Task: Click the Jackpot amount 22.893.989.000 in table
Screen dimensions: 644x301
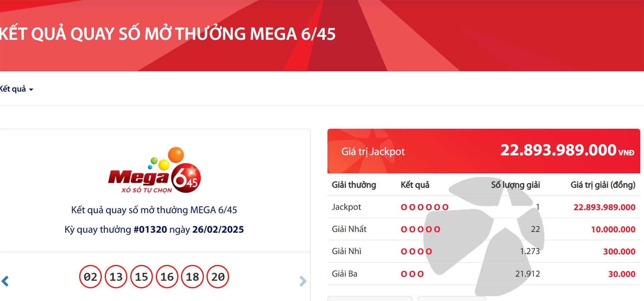Action: pyautogui.click(x=604, y=207)
